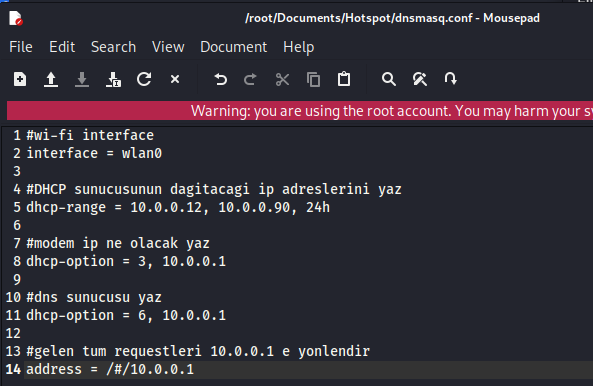593x386 pixels.
Task: Open the Edit menu
Action: [62, 47]
